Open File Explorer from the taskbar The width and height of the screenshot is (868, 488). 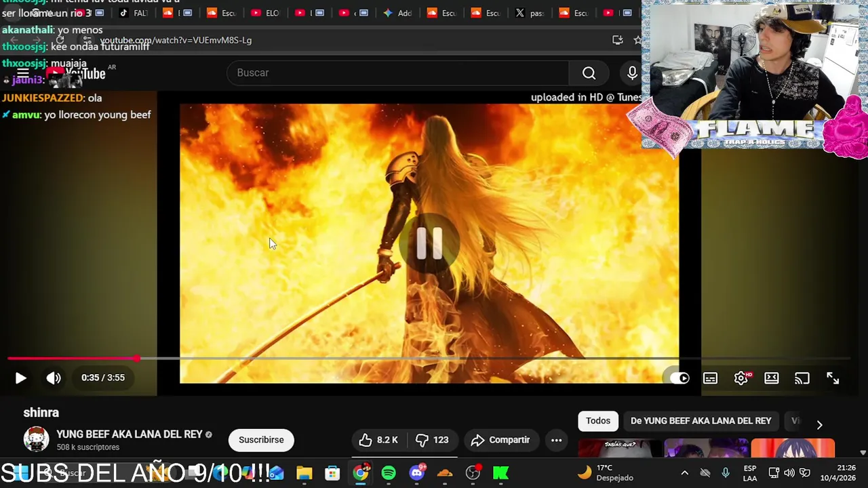304,473
